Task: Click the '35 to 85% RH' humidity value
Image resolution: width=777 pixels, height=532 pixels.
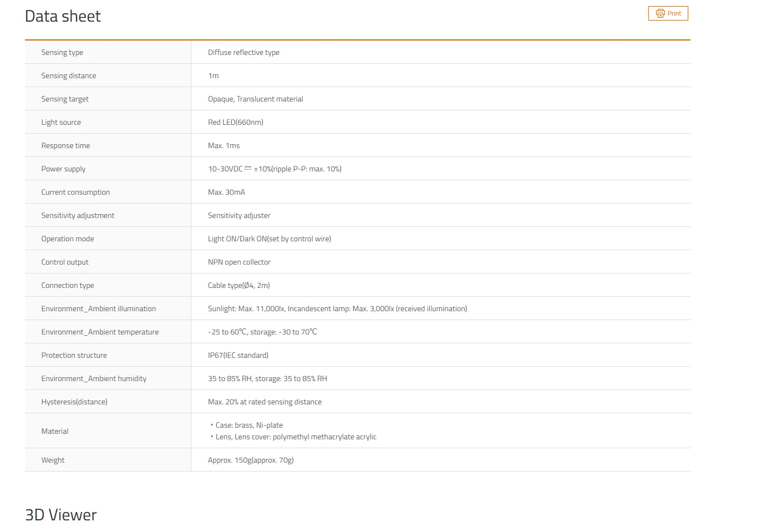Action: (x=267, y=379)
